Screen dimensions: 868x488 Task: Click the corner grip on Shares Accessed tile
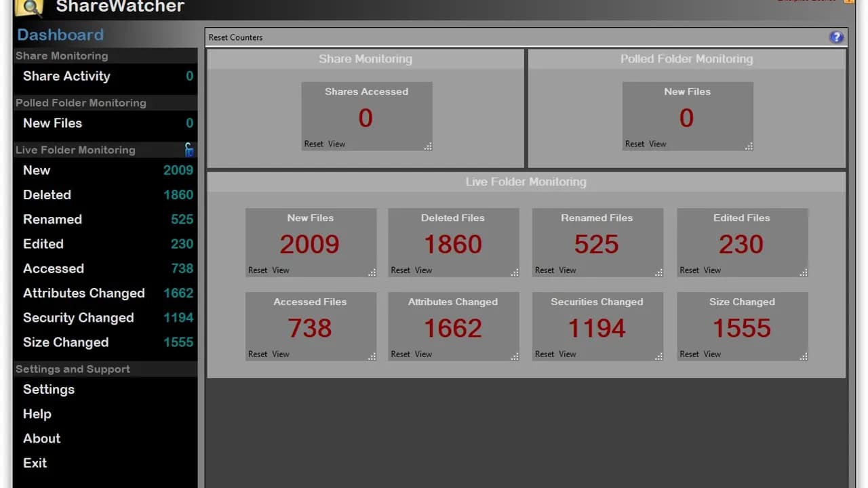[x=428, y=146]
